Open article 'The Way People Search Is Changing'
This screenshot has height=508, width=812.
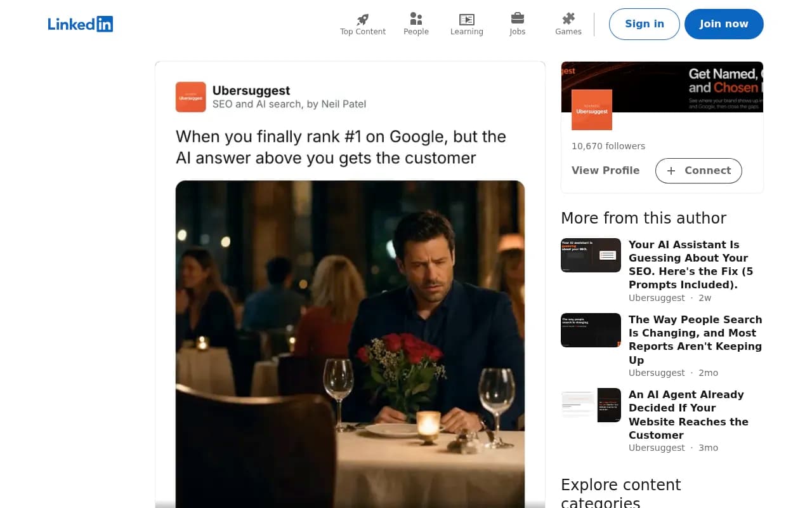click(x=695, y=340)
